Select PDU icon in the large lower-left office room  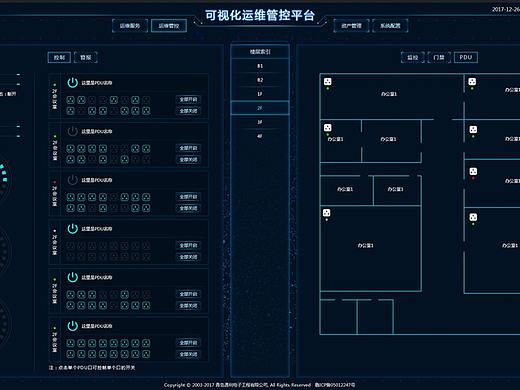point(327,213)
